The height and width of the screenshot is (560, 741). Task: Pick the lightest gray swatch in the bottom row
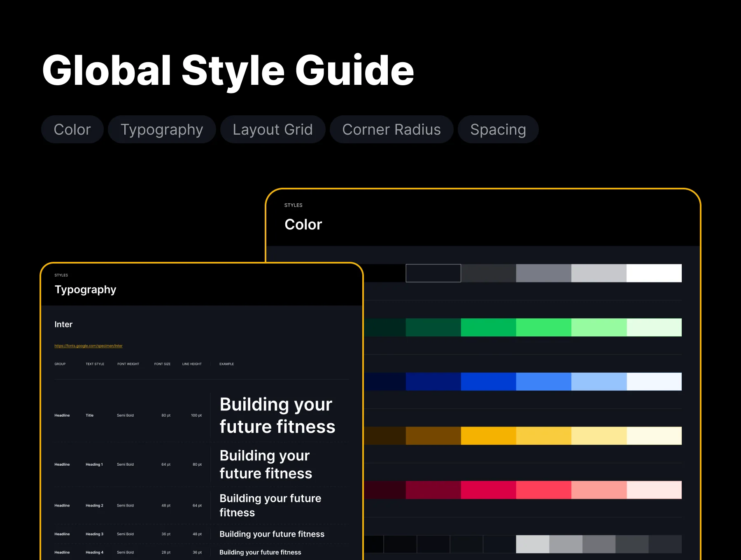point(533,544)
